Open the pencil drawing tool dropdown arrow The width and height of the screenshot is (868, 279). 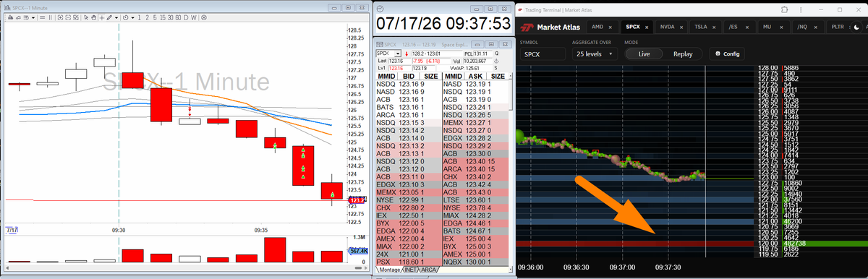pos(116,18)
